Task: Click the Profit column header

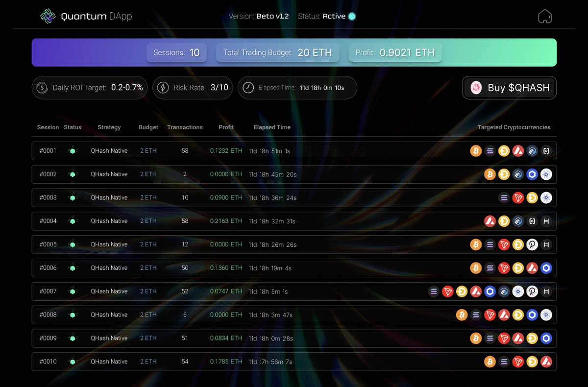Action: (226, 127)
